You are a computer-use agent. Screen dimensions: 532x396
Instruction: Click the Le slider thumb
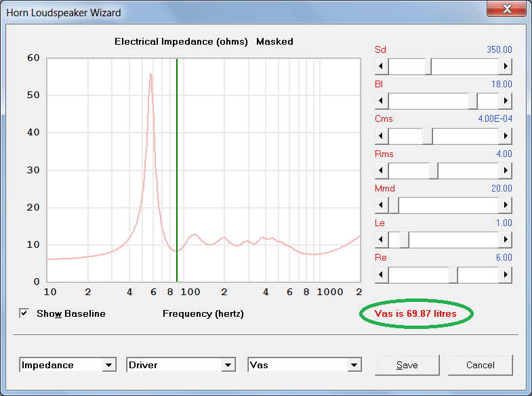tap(405, 240)
